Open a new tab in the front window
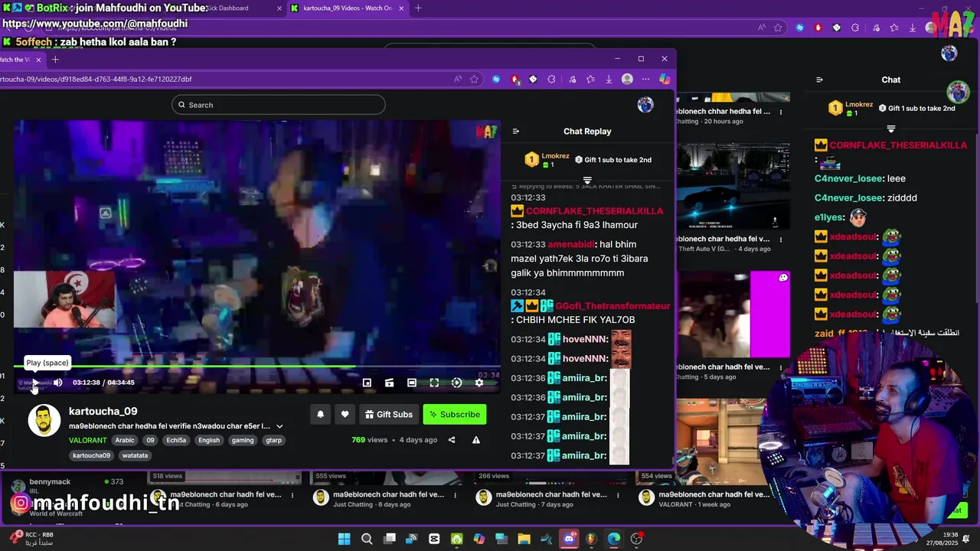The width and height of the screenshot is (980, 551). (55, 59)
